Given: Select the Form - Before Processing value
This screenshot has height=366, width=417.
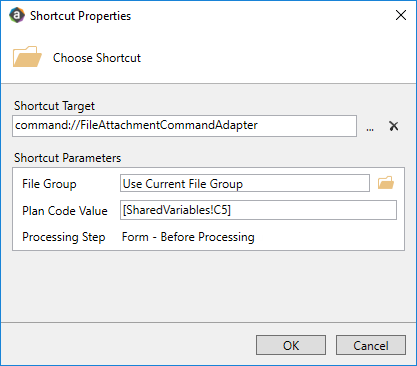Looking at the screenshot, I should tap(188, 237).
